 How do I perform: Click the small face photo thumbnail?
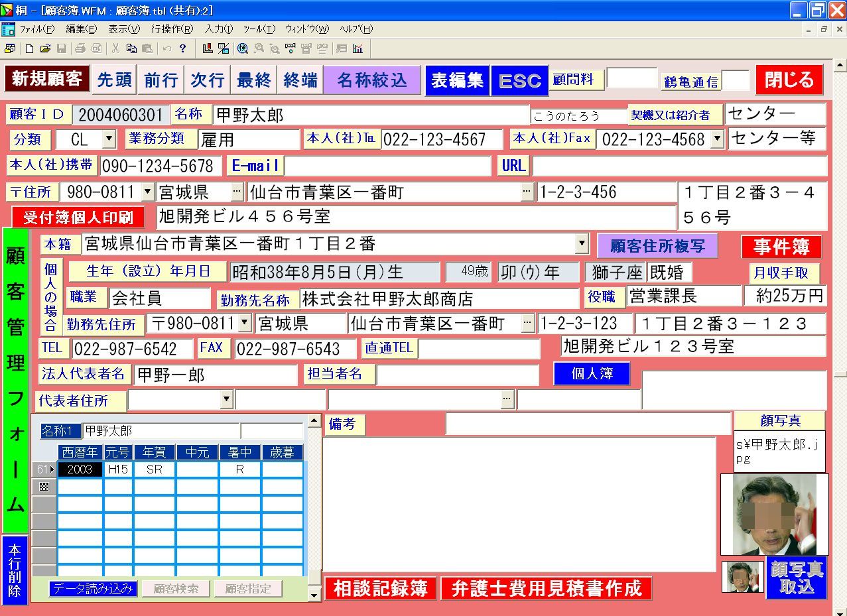tap(742, 576)
